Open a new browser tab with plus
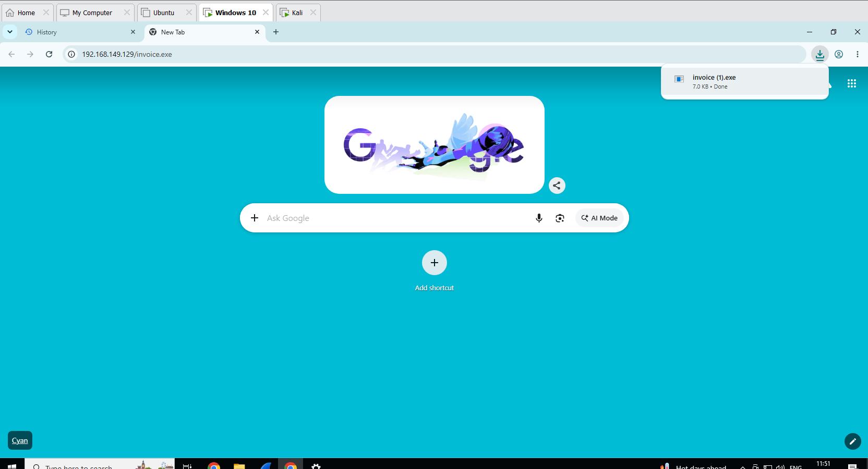Screen dimensions: 868x469 pyautogui.click(x=276, y=32)
